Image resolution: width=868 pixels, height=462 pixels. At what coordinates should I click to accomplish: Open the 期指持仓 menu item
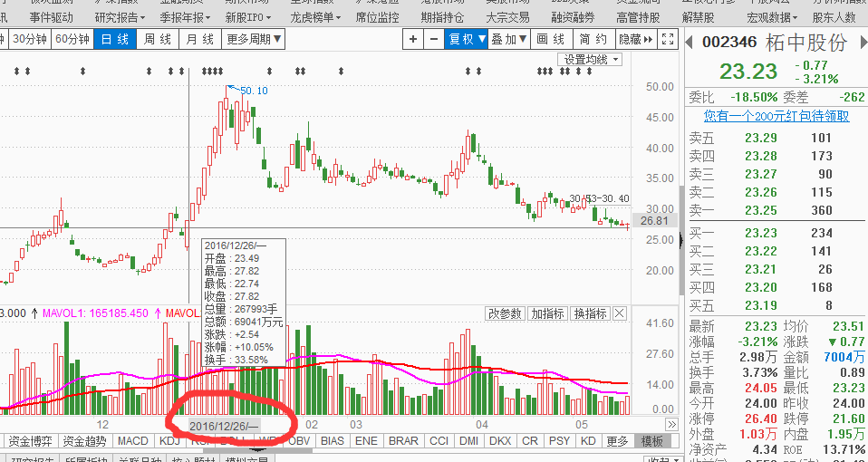coord(442,17)
